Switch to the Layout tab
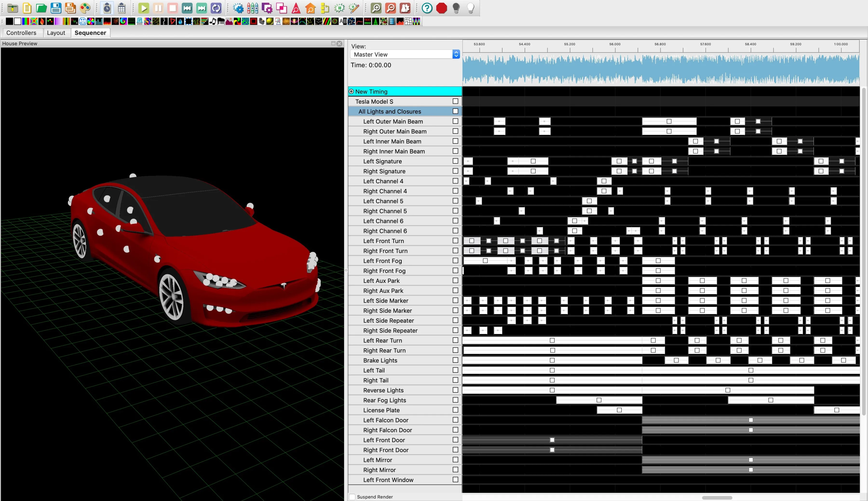Image resolution: width=868 pixels, height=501 pixels. pyautogui.click(x=56, y=33)
